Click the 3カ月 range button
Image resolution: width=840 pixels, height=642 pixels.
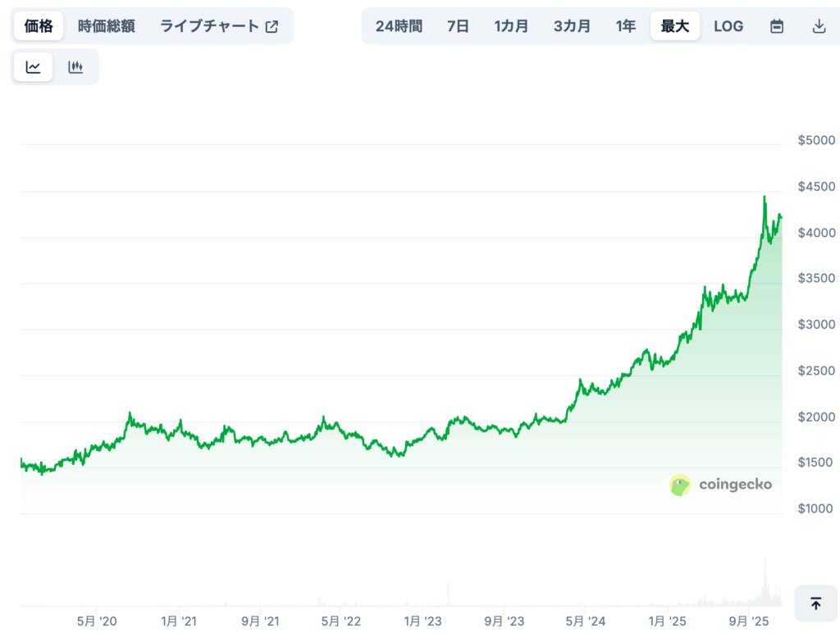tap(572, 25)
